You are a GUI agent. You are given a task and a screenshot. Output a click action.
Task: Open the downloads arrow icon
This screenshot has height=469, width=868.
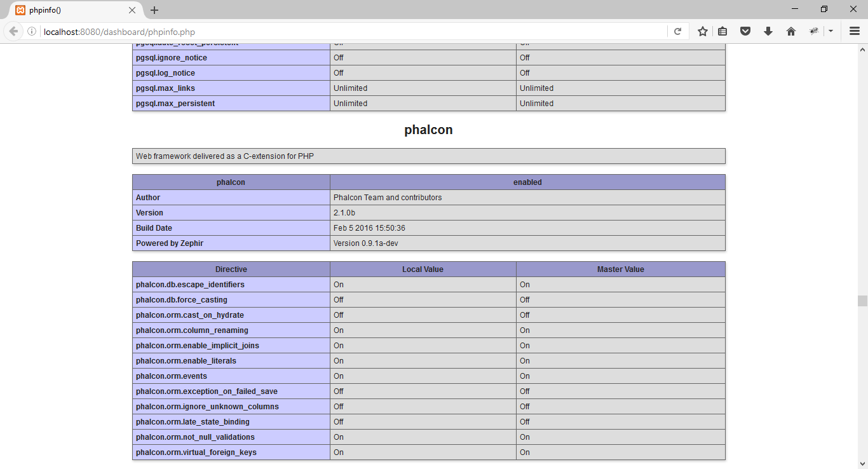(x=768, y=31)
